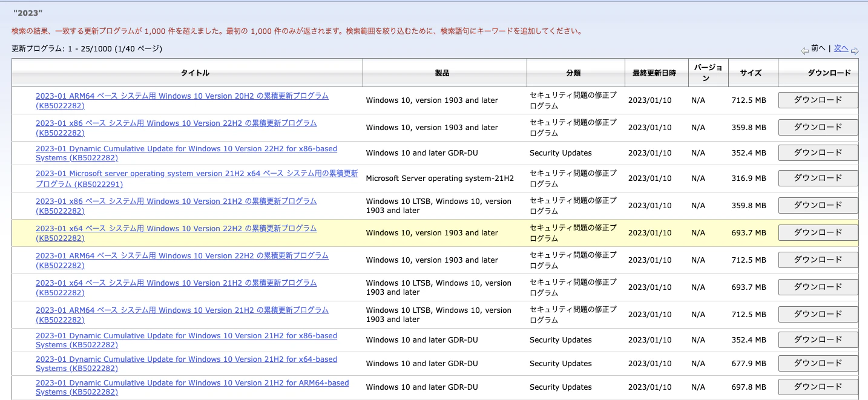The width and height of the screenshot is (868, 400).
Task: Sort by 製品 column header
Action: pos(444,73)
